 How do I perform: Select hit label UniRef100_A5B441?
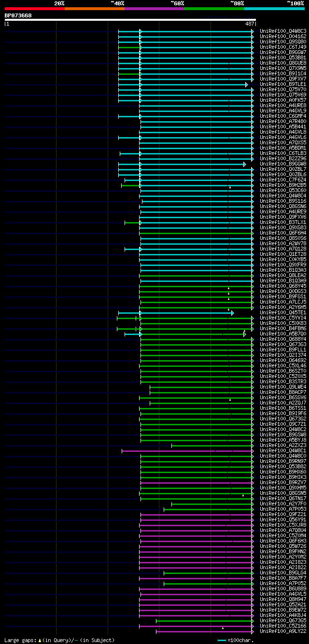coord(283,126)
